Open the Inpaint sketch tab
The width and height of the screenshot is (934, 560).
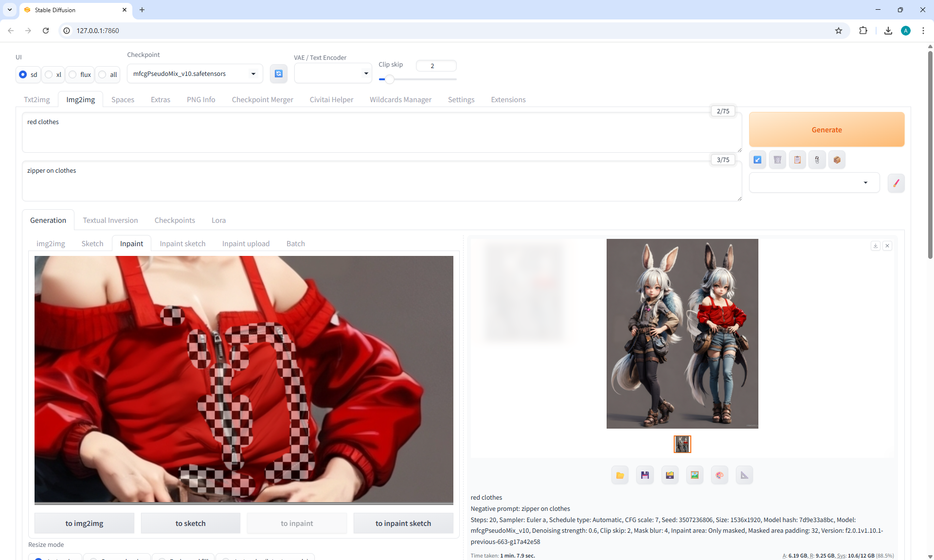[x=182, y=243]
